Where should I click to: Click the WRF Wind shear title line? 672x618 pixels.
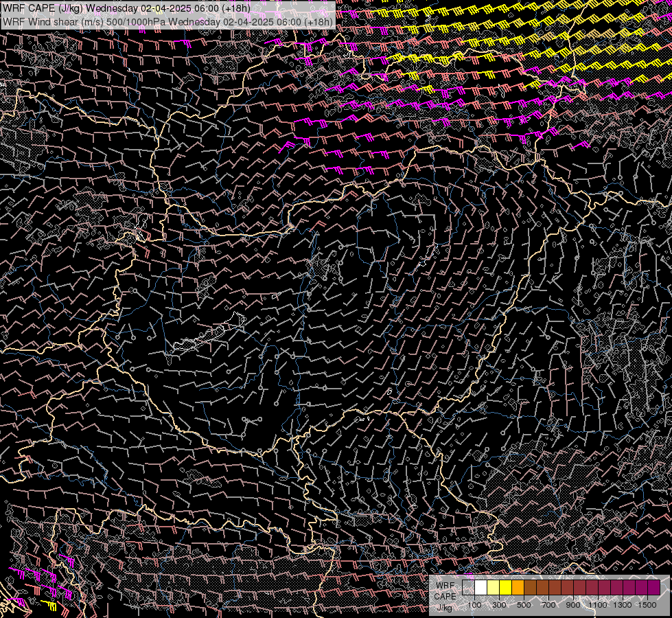tap(167, 22)
